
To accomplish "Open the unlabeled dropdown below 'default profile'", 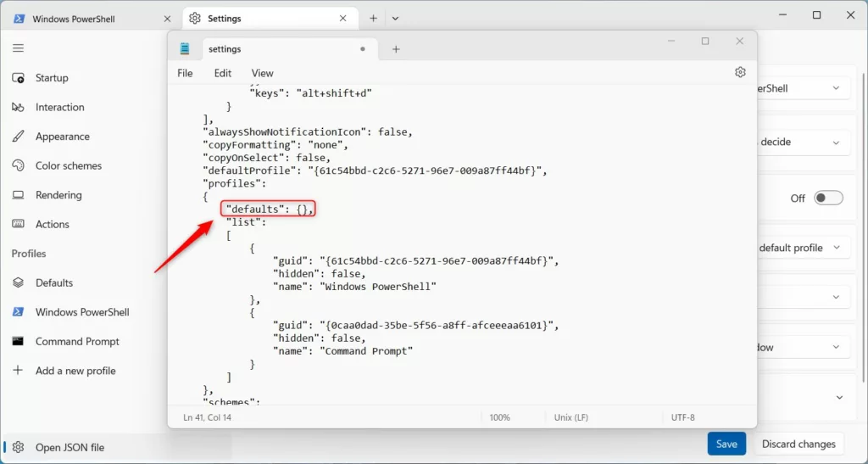I will coord(804,298).
